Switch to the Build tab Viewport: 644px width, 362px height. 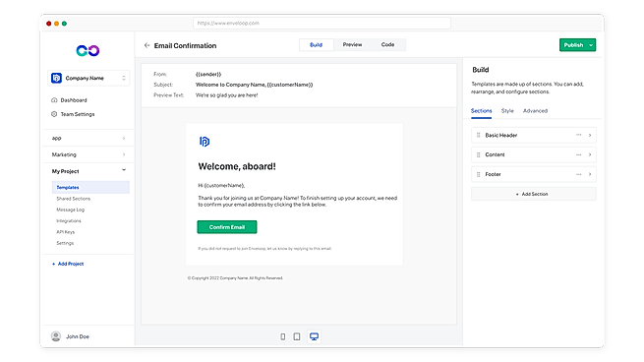316,45
